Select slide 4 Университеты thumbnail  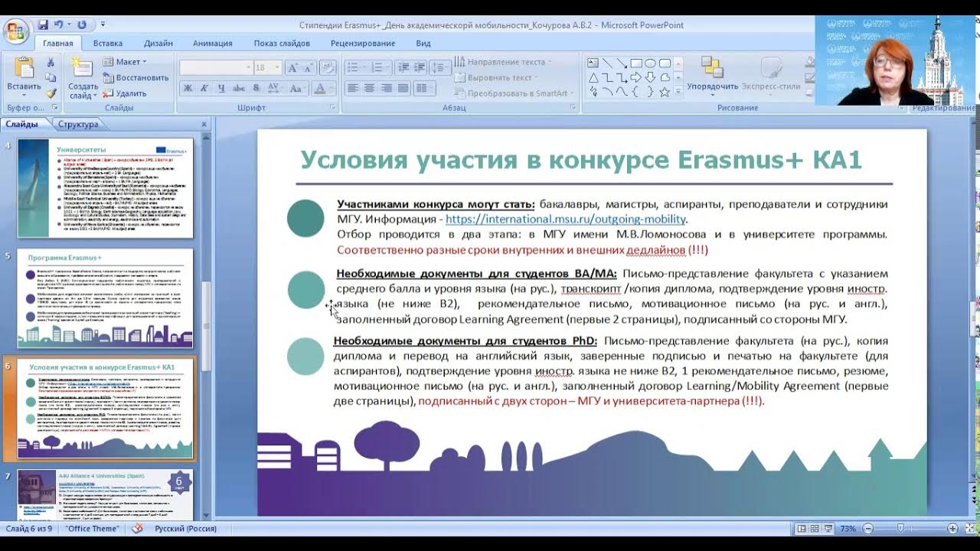[x=106, y=187]
